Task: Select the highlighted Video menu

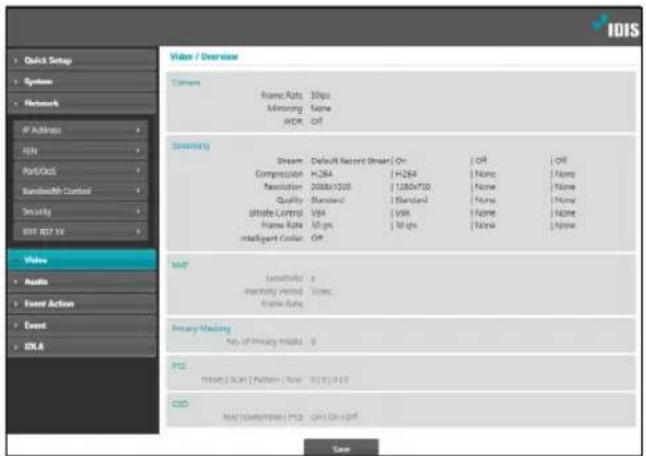Action: [82, 260]
